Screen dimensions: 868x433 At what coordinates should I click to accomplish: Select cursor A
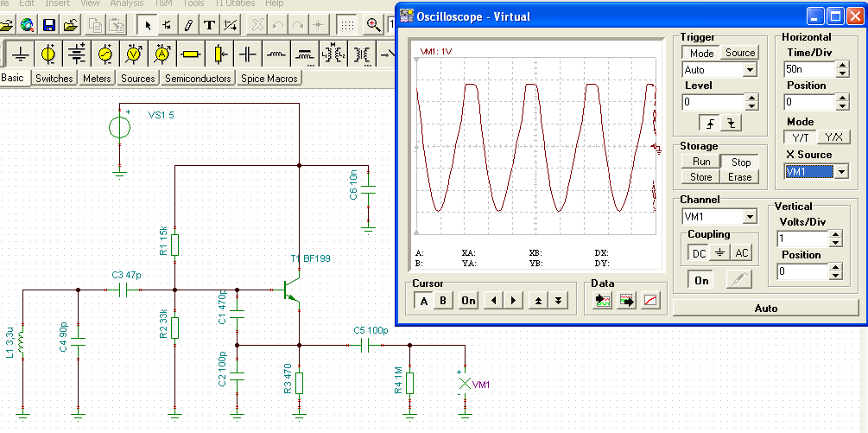point(424,301)
